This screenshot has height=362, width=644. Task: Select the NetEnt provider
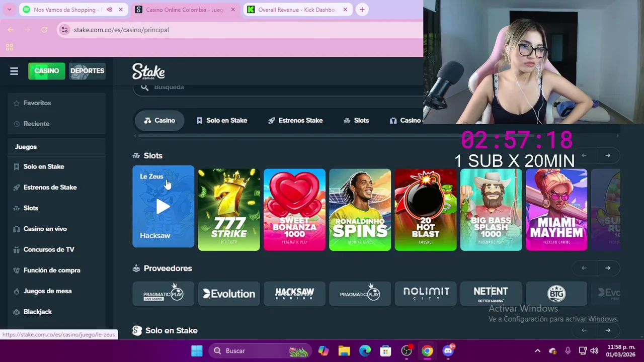(491, 294)
